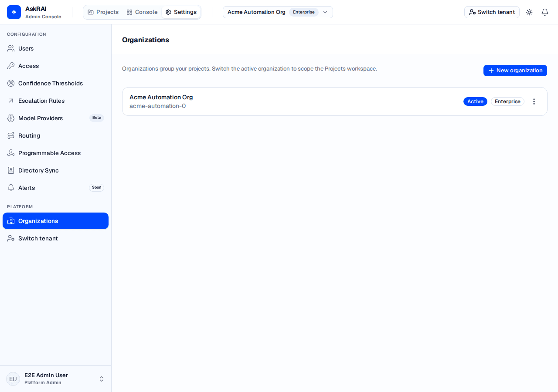Click the Console grid icon

click(x=129, y=12)
